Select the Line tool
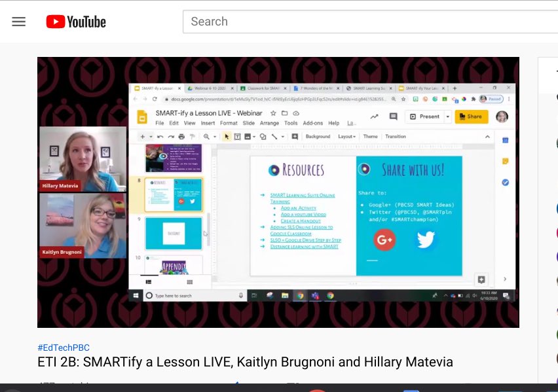 pos(274,137)
